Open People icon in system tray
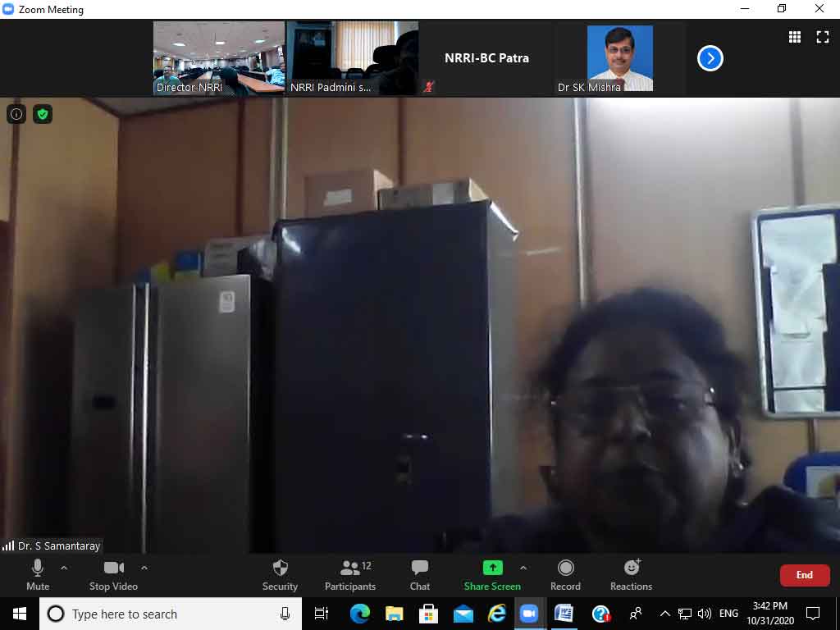840x630 pixels. 636,614
